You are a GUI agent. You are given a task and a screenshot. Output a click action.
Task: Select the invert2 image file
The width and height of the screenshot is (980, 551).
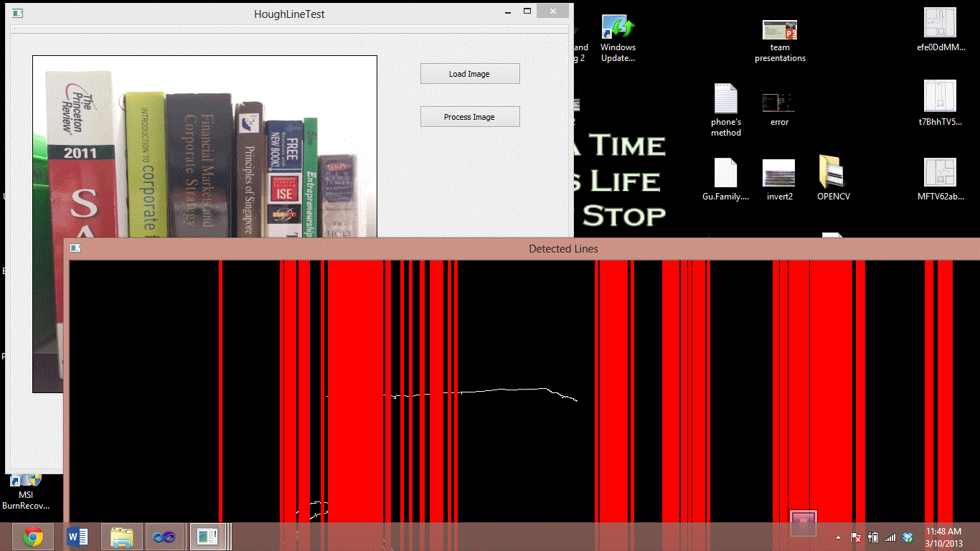(779, 179)
